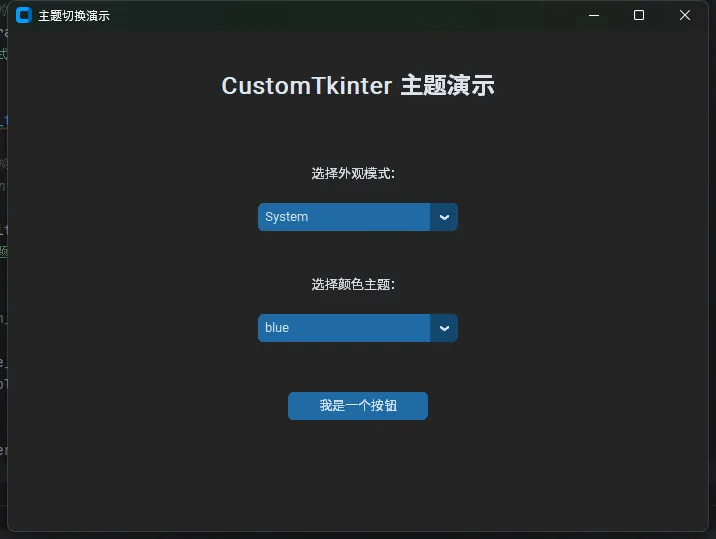Click the 主题演示 text in the heading
The height and width of the screenshot is (539, 716).
[447, 86]
